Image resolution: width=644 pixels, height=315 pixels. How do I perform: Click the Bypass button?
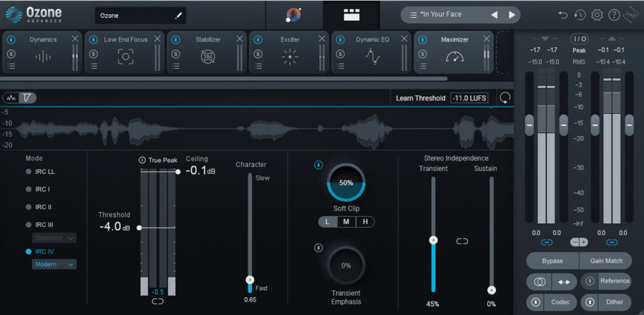(x=552, y=261)
